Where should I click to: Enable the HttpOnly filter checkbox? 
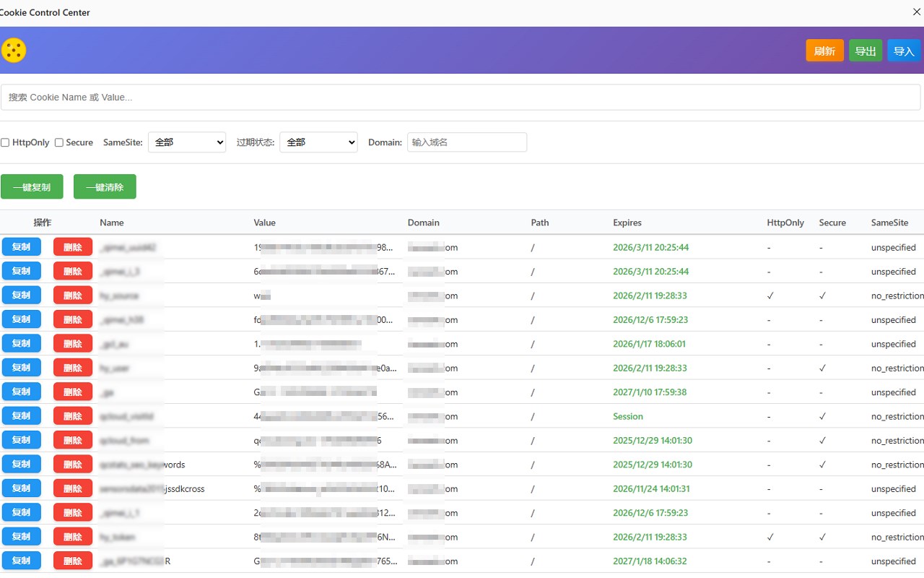[x=5, y=142]
